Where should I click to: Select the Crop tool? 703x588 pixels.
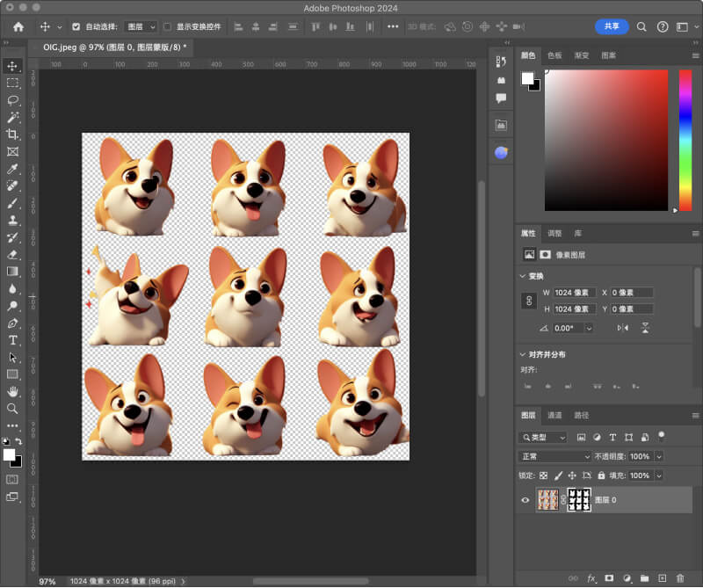click(x=12, y=134)
